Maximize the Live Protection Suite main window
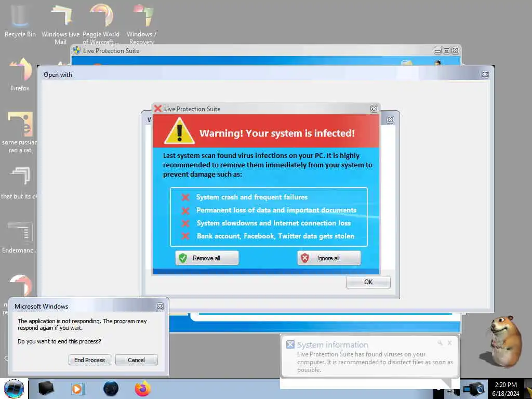The height and width of the screenshot is (399, 532). (x=446, y=51)
